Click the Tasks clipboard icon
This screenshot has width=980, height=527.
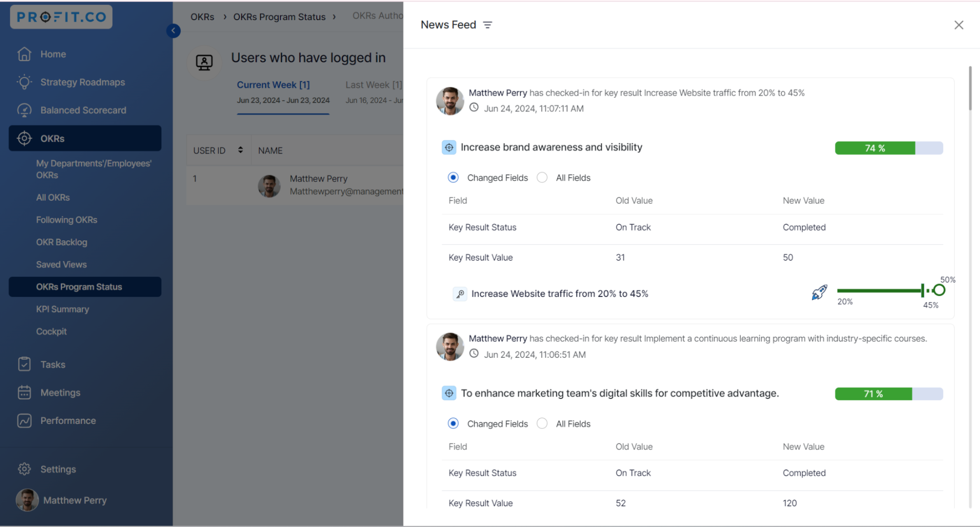(24, 365)
